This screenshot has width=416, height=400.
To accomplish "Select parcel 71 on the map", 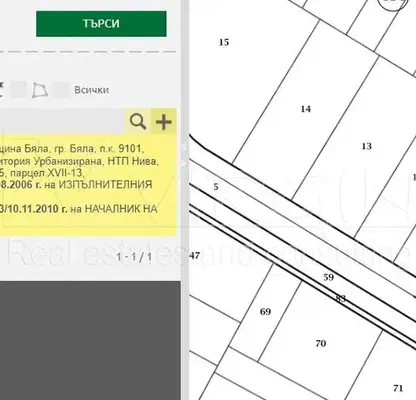I will [398, 388].
